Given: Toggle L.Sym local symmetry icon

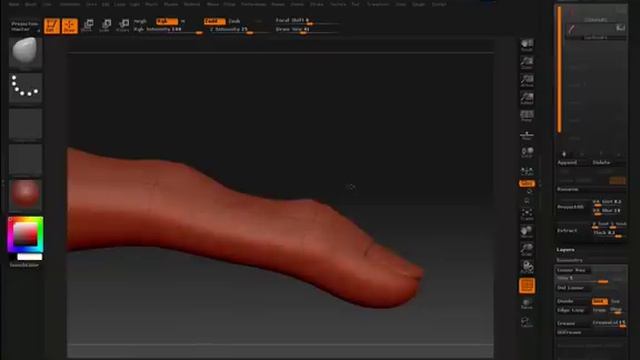Looking at the screenshot, I should click(x=527, y=170).
